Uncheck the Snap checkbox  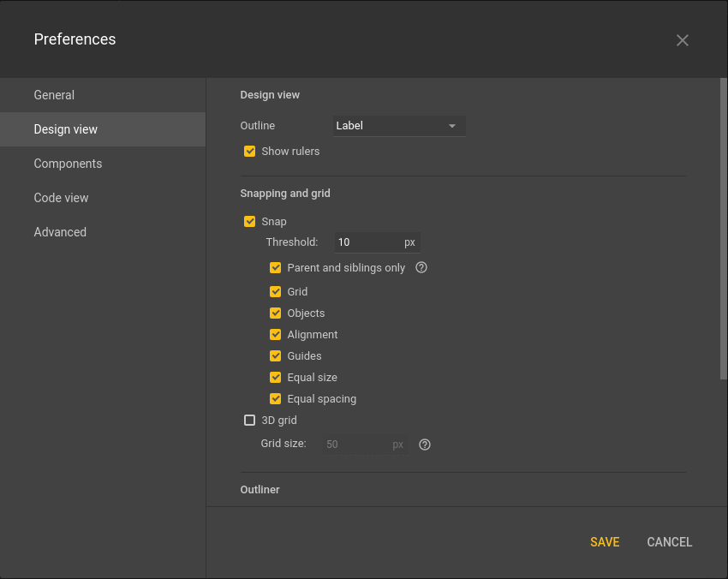coord(250,221)
